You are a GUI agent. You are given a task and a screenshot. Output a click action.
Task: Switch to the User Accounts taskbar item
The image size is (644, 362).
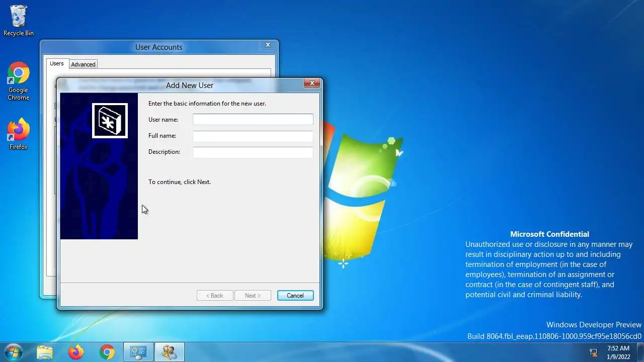pyautogui.click(x=169, y=352)
